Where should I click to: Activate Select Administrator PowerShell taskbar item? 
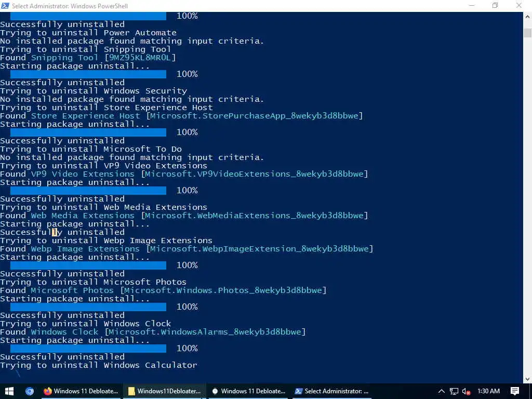pos(331,391)
